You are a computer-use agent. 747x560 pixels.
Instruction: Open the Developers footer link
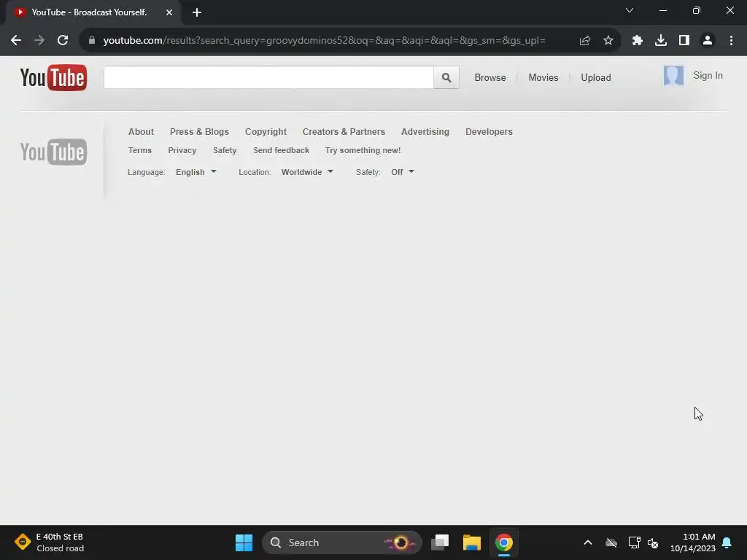coord(489,132)
